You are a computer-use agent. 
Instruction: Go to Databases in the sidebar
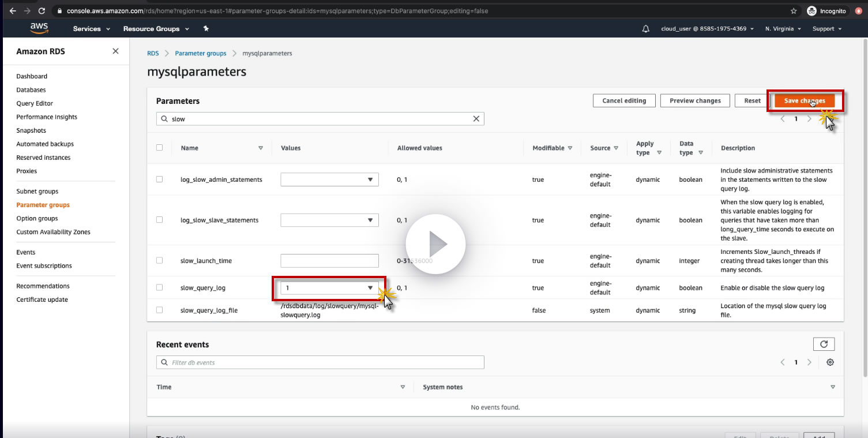[x=31, y=90]
